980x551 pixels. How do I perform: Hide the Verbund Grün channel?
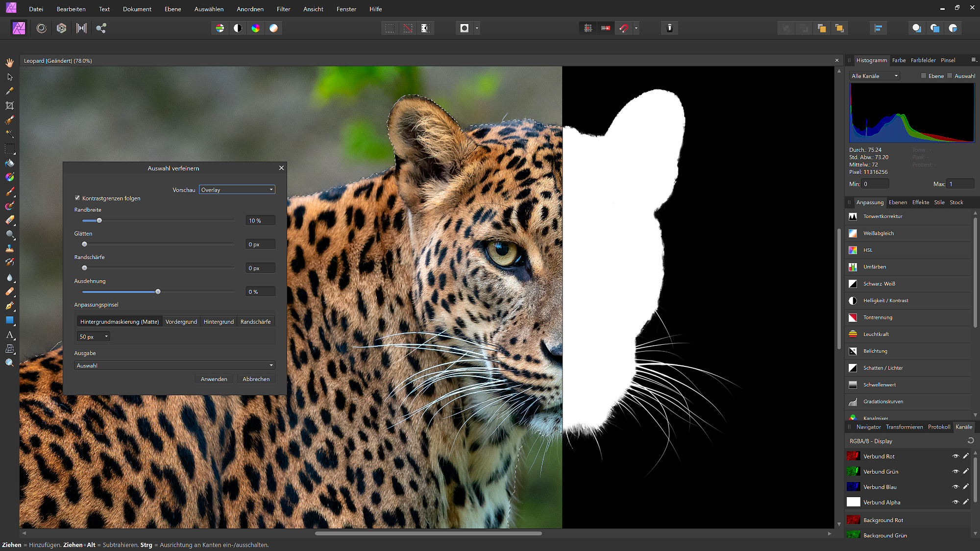click(955, 471)
